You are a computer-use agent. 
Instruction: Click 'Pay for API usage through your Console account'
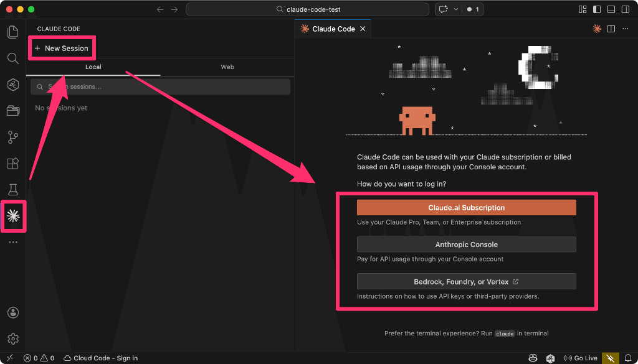pyautogui.click(x=430, y=259)
